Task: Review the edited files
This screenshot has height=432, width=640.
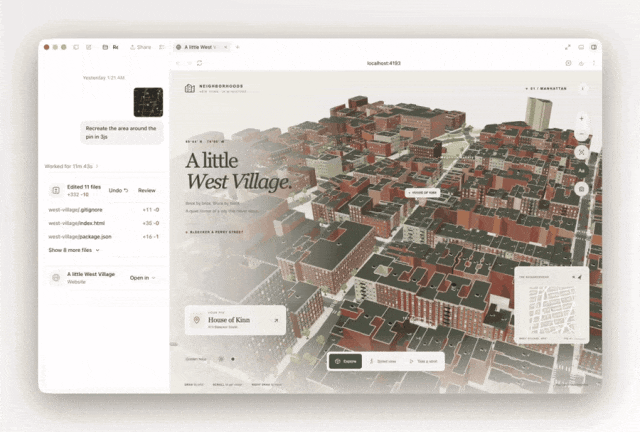Action: [x=147, y=190]
